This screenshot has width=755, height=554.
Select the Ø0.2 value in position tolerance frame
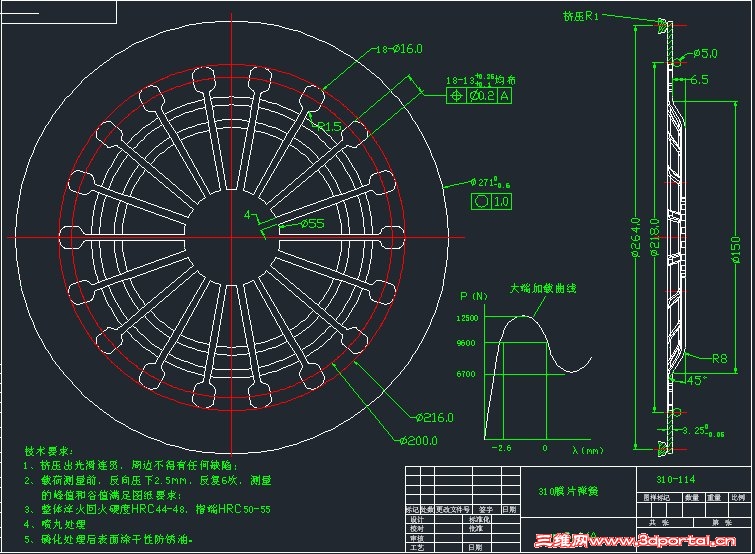[x=482, y=96]
